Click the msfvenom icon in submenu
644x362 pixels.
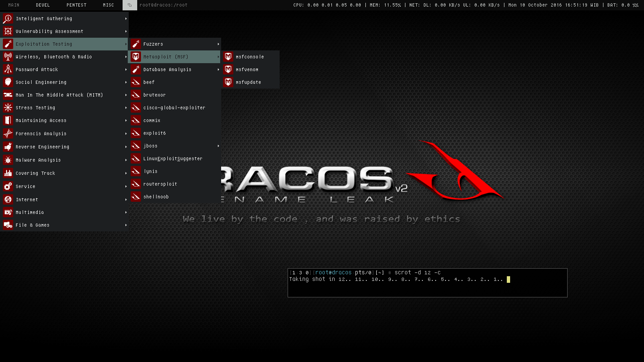pyautogui.click(x=228, y=69)
